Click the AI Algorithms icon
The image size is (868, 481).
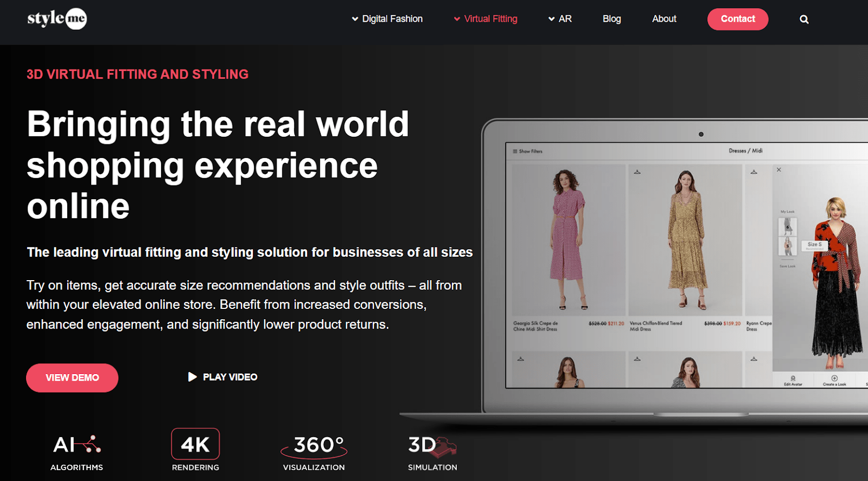[76, 445]
